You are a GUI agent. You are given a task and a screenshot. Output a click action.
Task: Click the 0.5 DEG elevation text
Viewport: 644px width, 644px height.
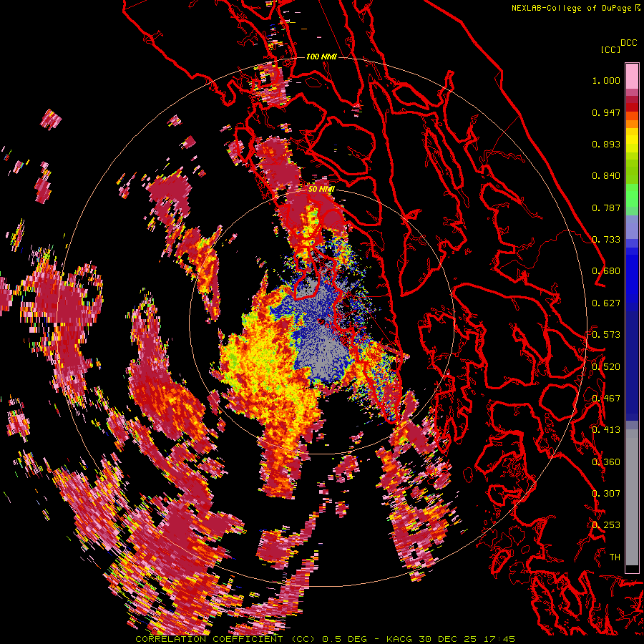[345, 639]
